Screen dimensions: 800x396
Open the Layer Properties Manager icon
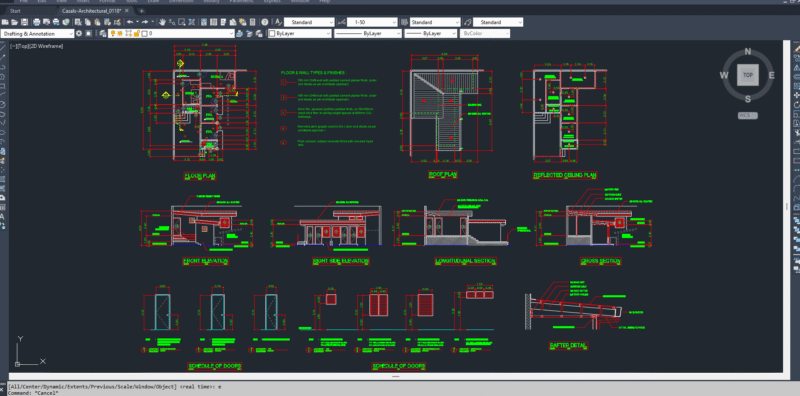coord(103,33)
